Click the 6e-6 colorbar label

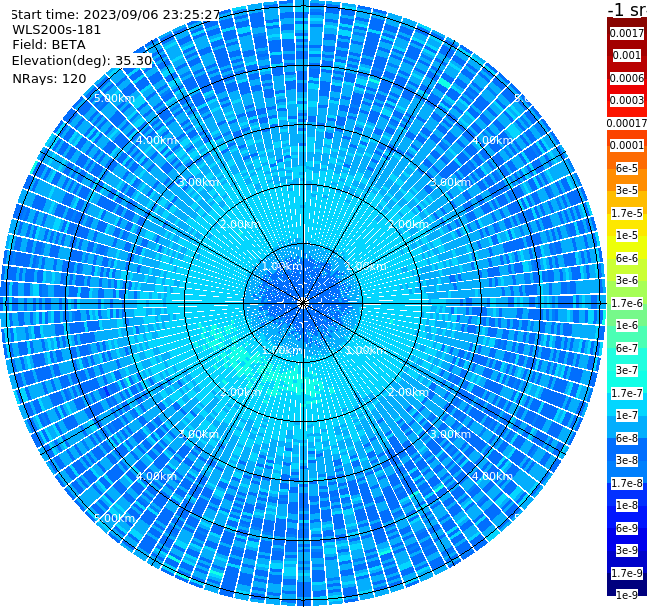pos(627,258)
